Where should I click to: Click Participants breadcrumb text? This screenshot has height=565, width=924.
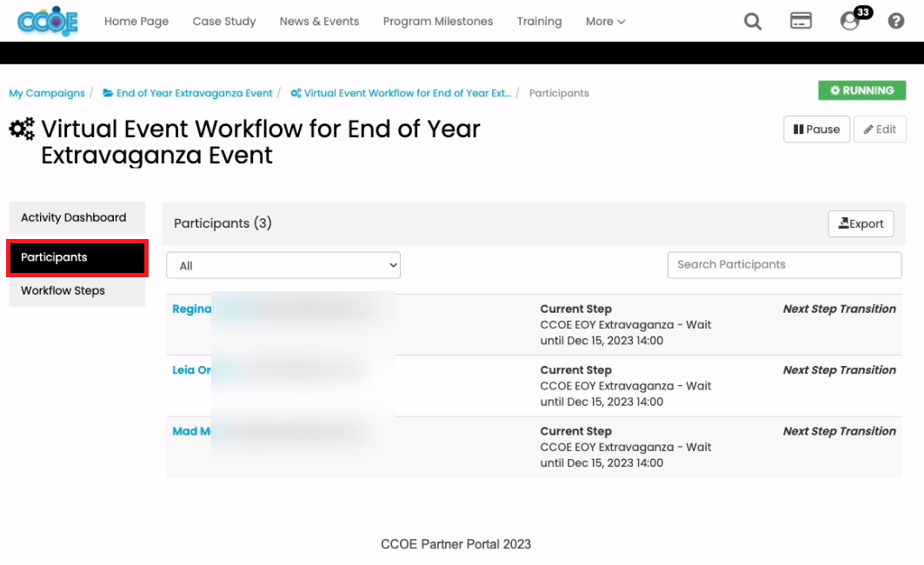[559, 93]
